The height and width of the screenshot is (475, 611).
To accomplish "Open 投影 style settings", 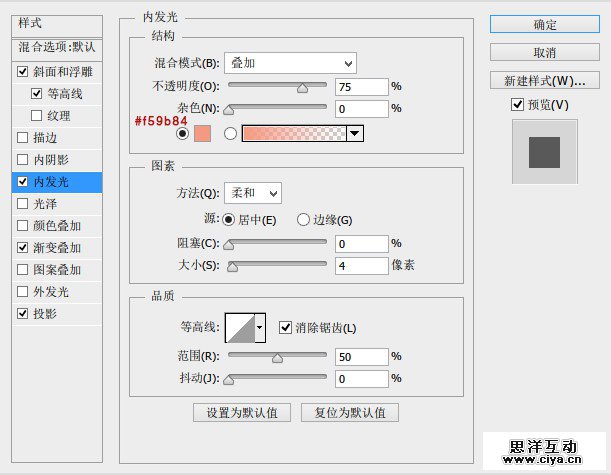I will tap(45, 313).
